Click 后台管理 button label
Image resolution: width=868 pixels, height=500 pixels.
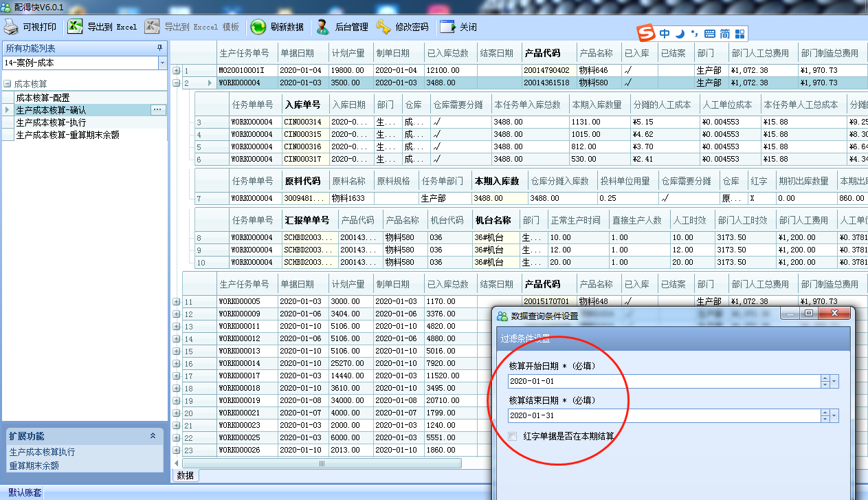point(352,28)
